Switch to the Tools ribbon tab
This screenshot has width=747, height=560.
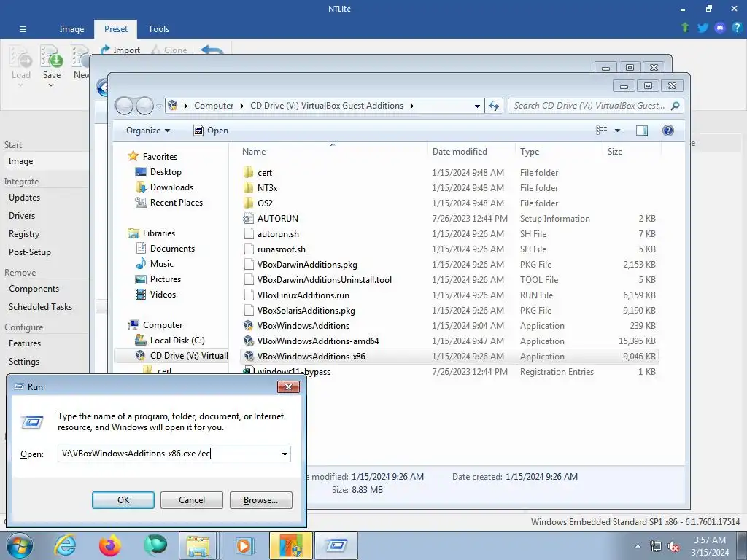point(158,29)
